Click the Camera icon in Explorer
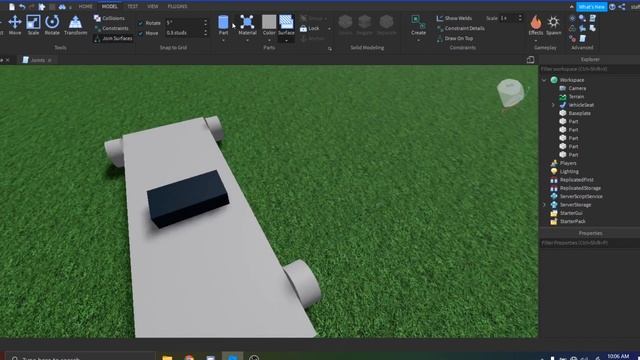This screenshot has height=360, width=640. [x=562, y=88]
